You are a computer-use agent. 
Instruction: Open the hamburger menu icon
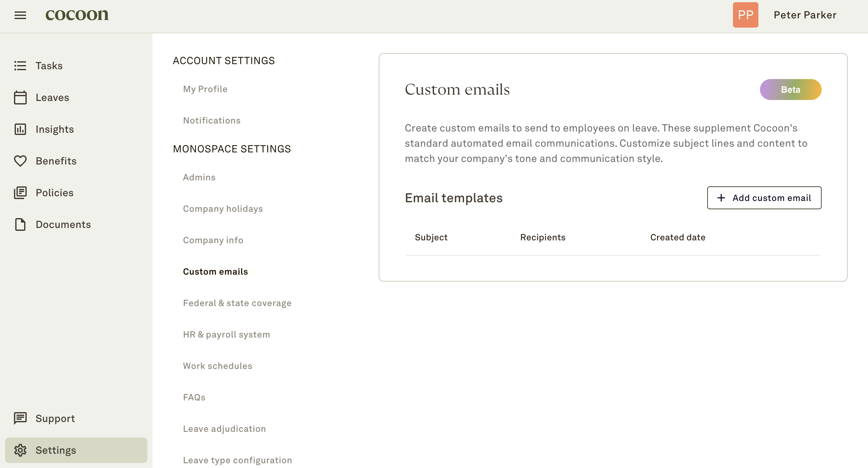coord(20,15)
